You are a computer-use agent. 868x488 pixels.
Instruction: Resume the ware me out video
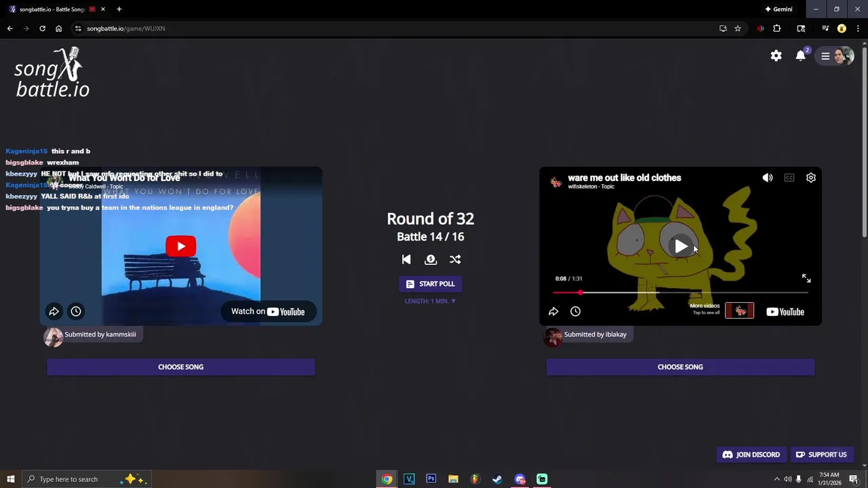click(x=681, y=246)
